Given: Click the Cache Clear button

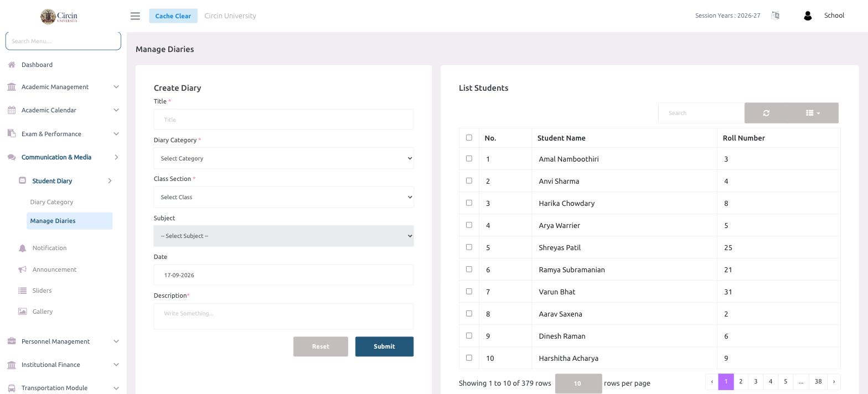Looking at the screenshot, I should tap(173, 16).
